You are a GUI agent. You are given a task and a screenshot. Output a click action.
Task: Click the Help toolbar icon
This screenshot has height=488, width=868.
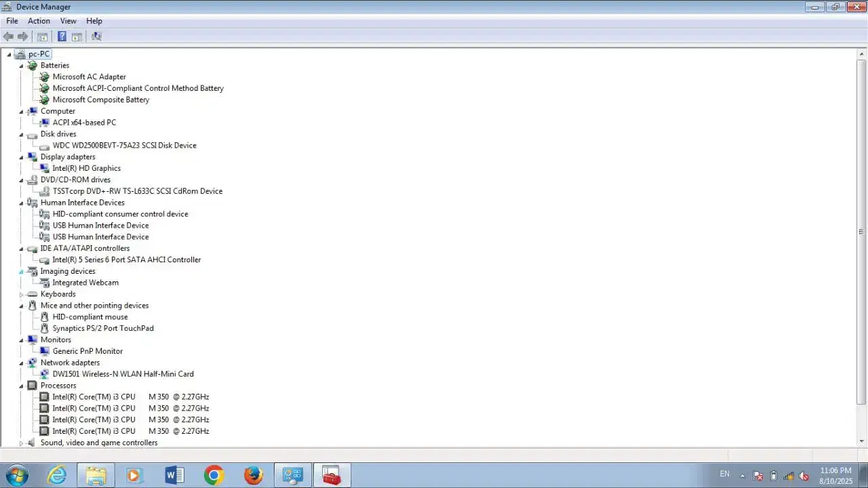tap(62, 37)
